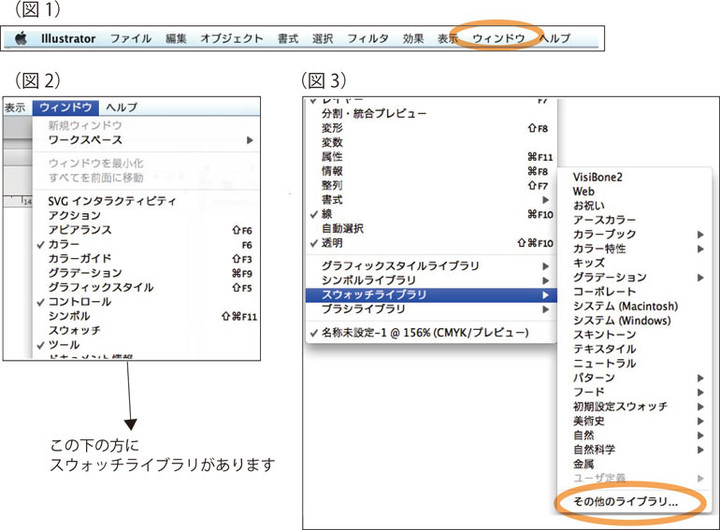The image size is (720, 530).
Task: Choose the 自動選択 panel item
Action: point(431,228)
